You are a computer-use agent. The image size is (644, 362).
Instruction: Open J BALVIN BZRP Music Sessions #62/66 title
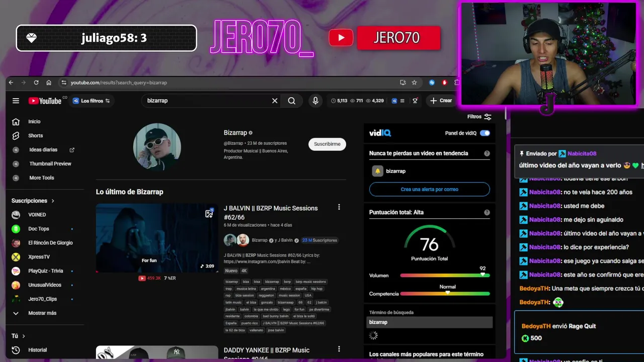271,212
